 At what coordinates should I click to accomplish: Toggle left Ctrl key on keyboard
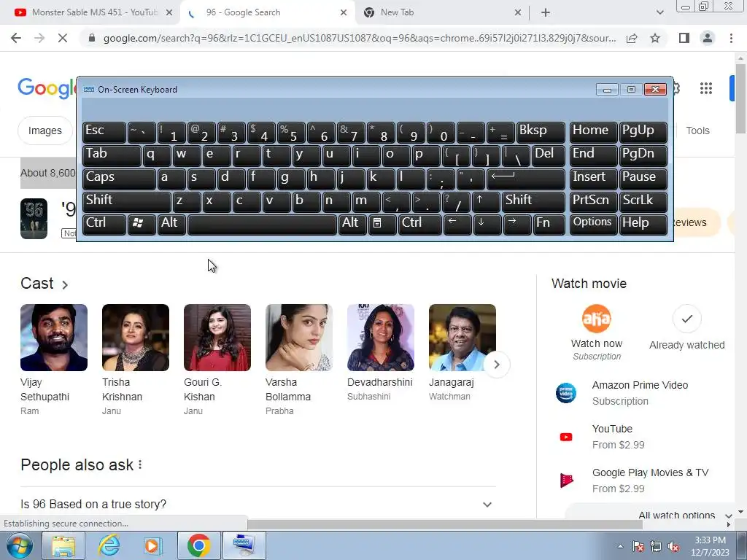click(104, 224)
